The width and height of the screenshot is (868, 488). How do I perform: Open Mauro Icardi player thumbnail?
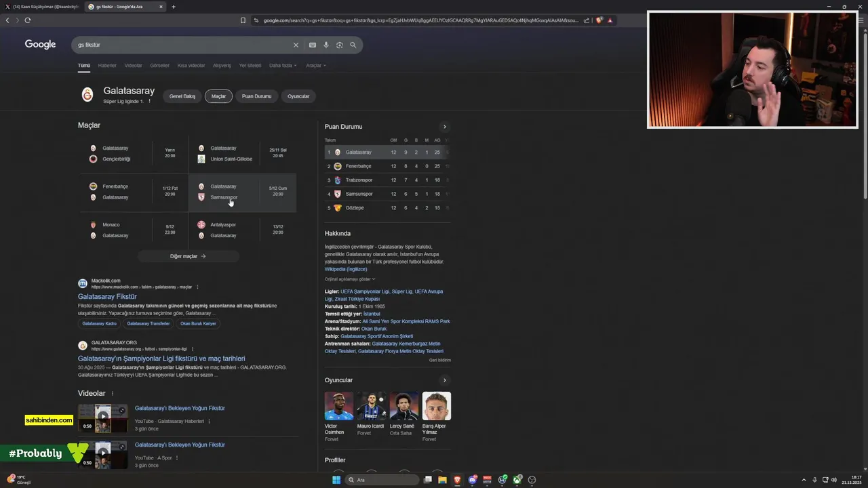pyautogui.click(x=371, y=406)
